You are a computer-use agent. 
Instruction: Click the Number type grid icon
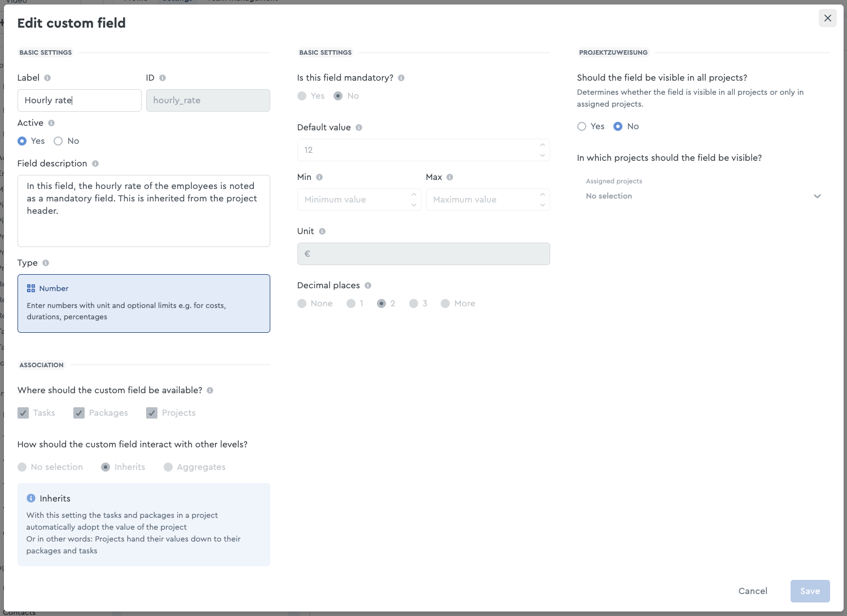(x=31, y=288)
